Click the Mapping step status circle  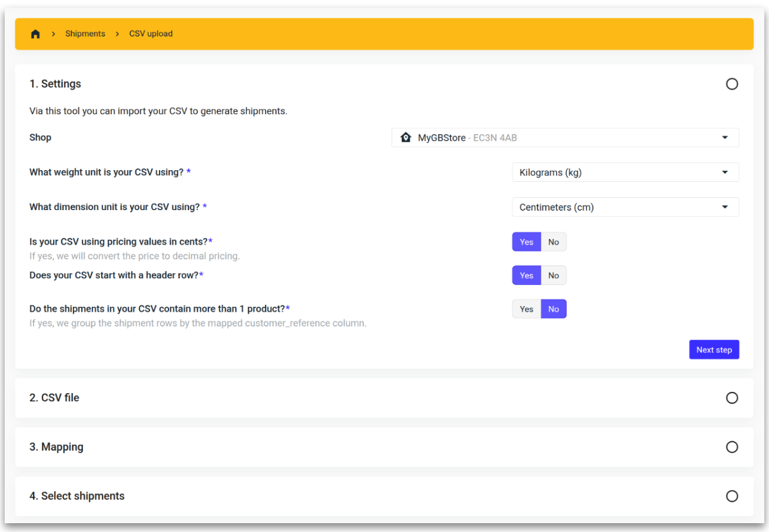[731, 447]
